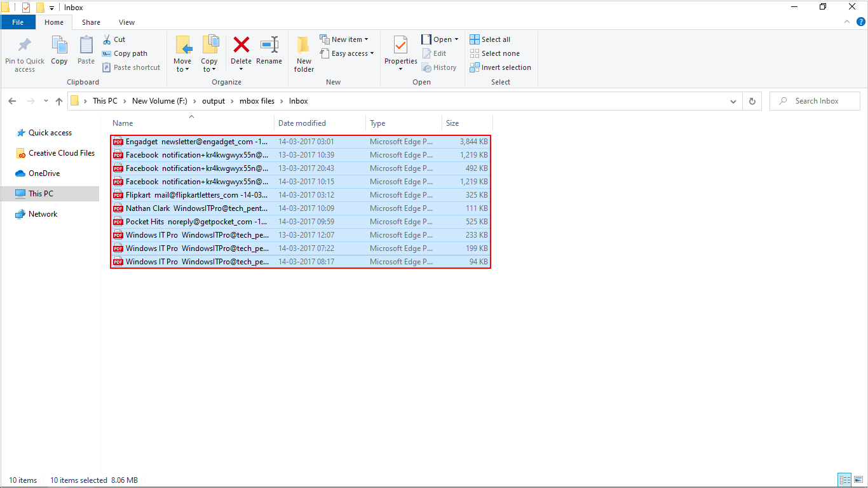Select OneDrive in navigation pane
This screenshot has height=488, width=868.
click(x=44, y=173)
